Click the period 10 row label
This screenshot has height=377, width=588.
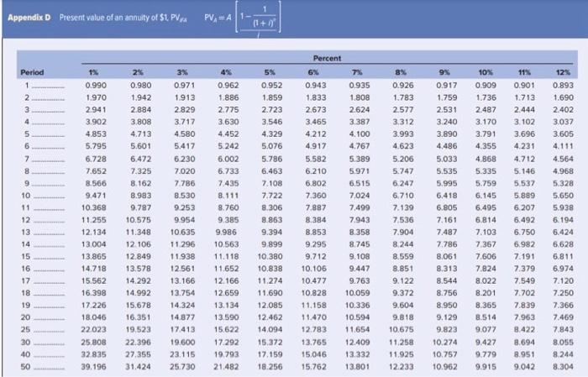point(25,196)
